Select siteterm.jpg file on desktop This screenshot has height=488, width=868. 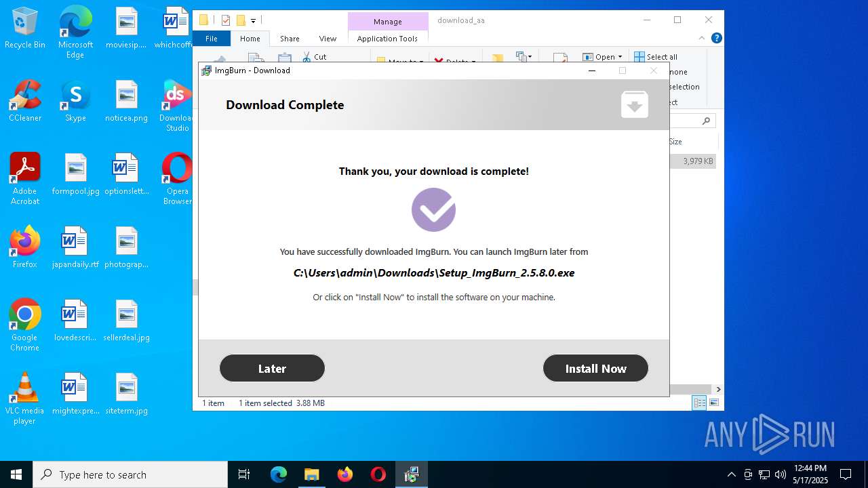pos(126,394)
